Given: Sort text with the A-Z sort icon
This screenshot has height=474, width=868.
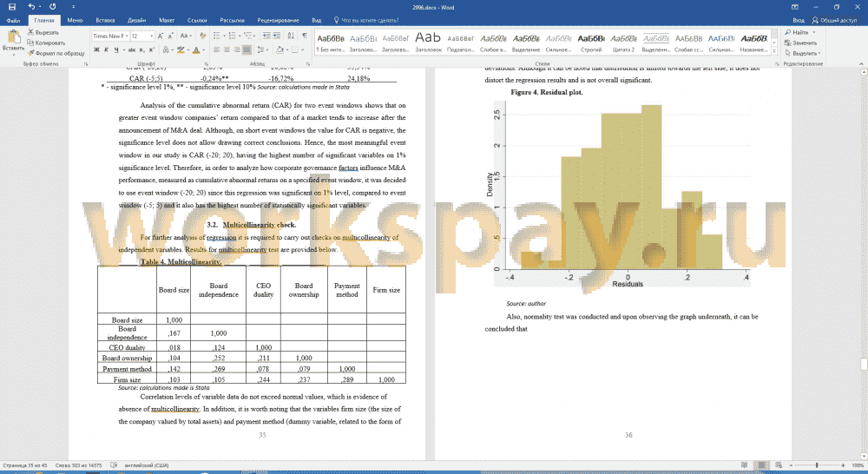Looking at the screenshot, I should pos(291,36).
